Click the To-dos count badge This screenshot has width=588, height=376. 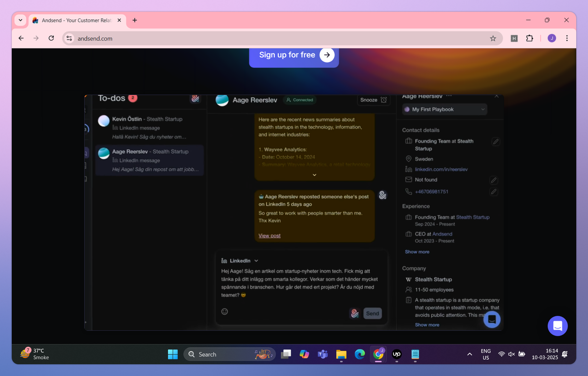click(132, 98)
